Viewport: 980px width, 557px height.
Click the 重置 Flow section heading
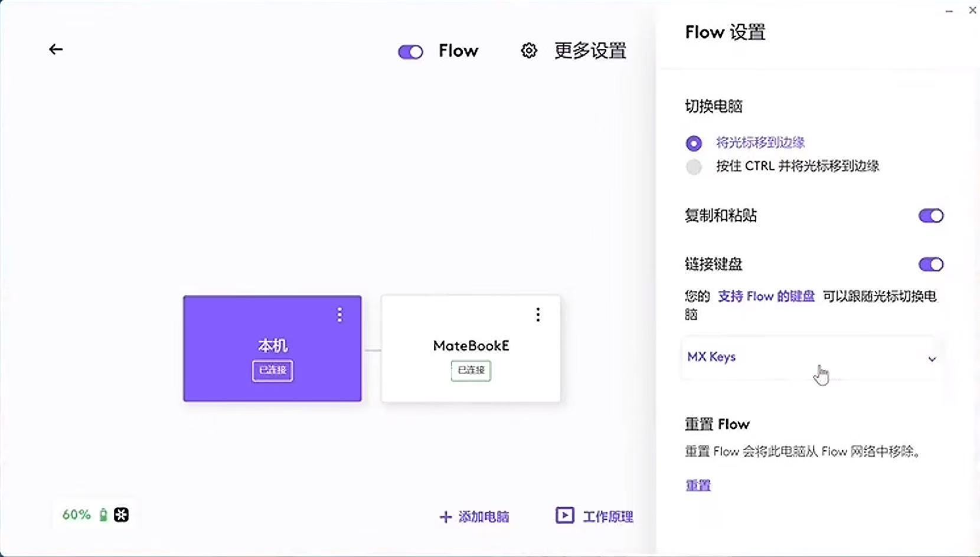pos(717,424)
